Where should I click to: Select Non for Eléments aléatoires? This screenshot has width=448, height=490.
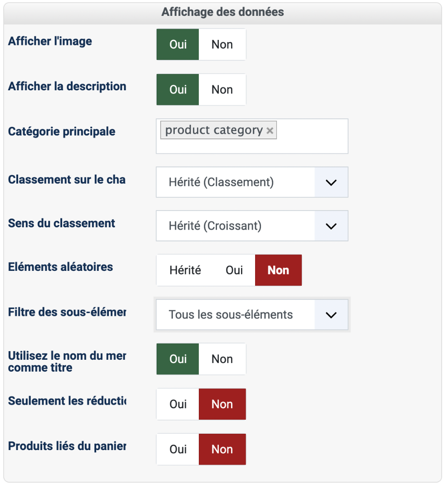(x=278, y=270)
